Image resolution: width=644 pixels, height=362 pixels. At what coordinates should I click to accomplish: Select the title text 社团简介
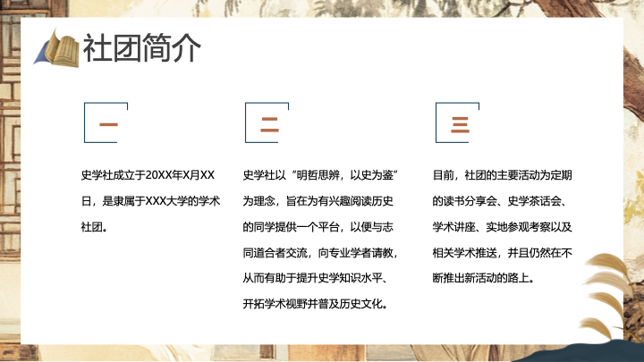point(142,48)
